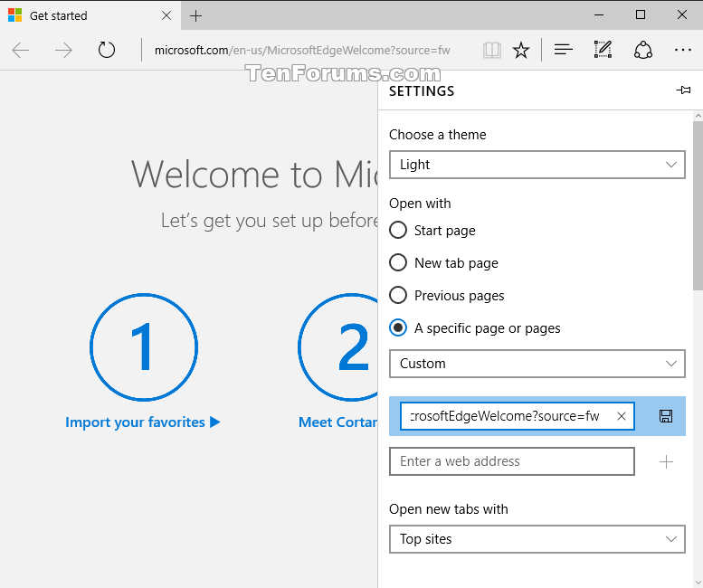Click the scrollbar down arrow in Settings
This screenshot has width=703, height=588.
coord(698,583)
